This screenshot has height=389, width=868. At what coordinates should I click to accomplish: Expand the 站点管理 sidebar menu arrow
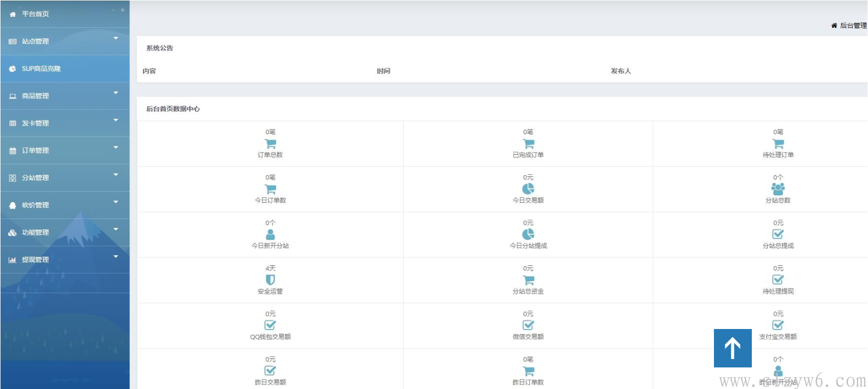tap(116, 38)
